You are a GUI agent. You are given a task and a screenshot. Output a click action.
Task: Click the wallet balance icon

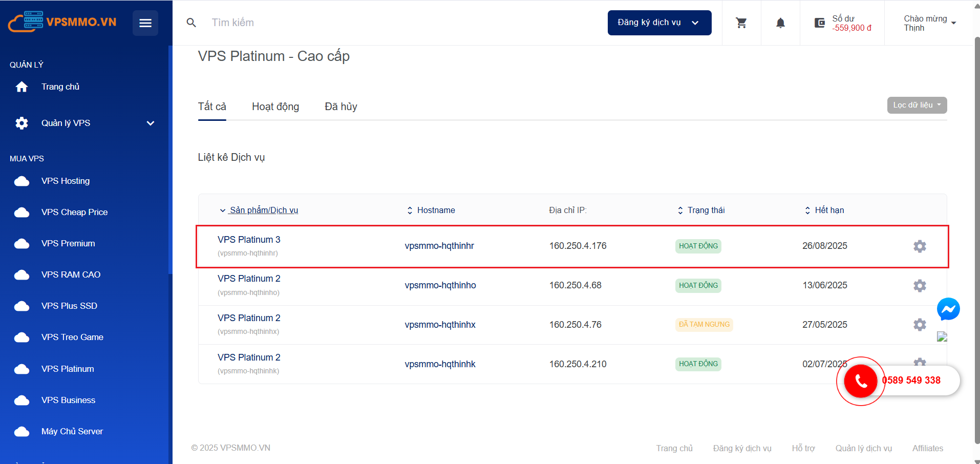[x=820, y=23]
